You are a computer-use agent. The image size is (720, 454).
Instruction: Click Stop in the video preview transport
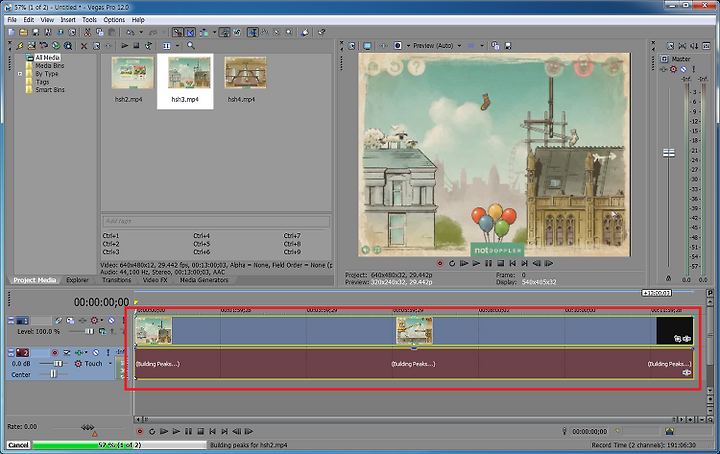[x=501, y=263]
